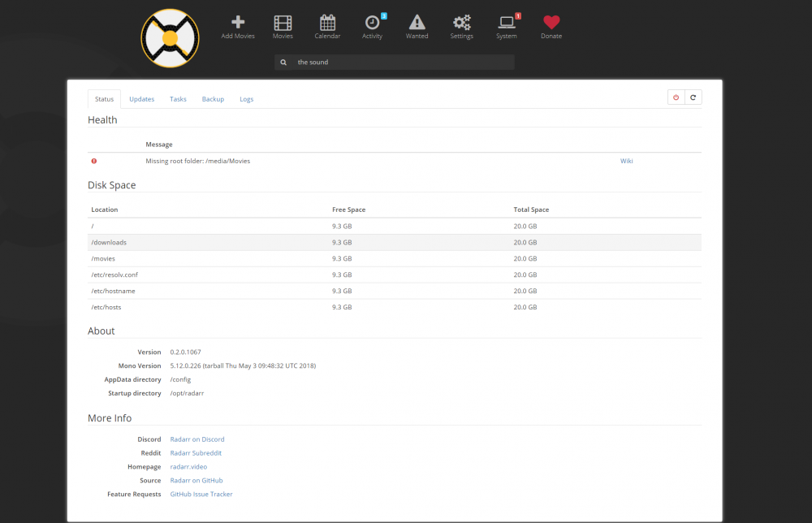Open the Backup tab
Viewport: 812px width, 523px height.
(213, 99)
